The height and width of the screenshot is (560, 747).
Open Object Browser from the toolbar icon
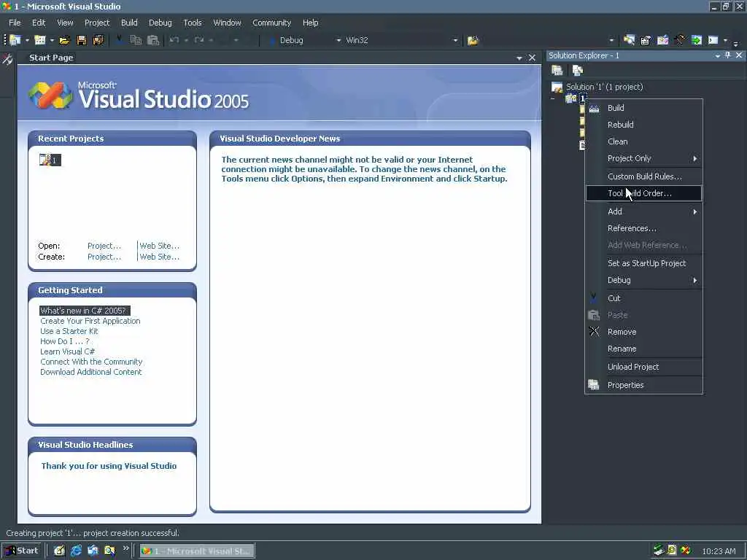click(662, 41)
